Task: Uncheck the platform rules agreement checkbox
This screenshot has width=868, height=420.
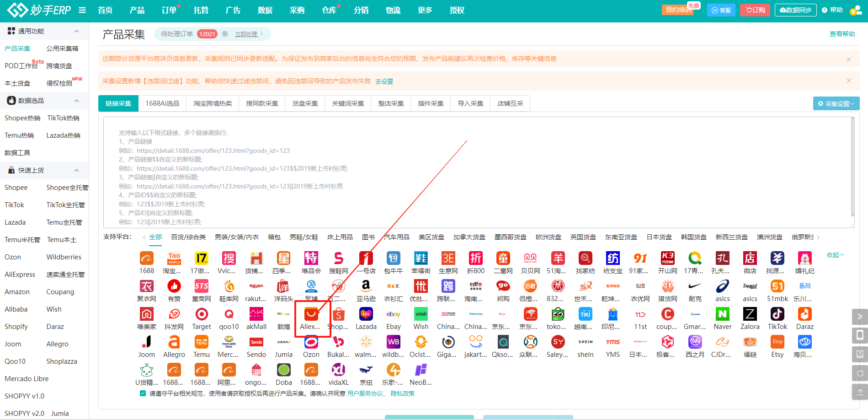Action: coord(143,393)
